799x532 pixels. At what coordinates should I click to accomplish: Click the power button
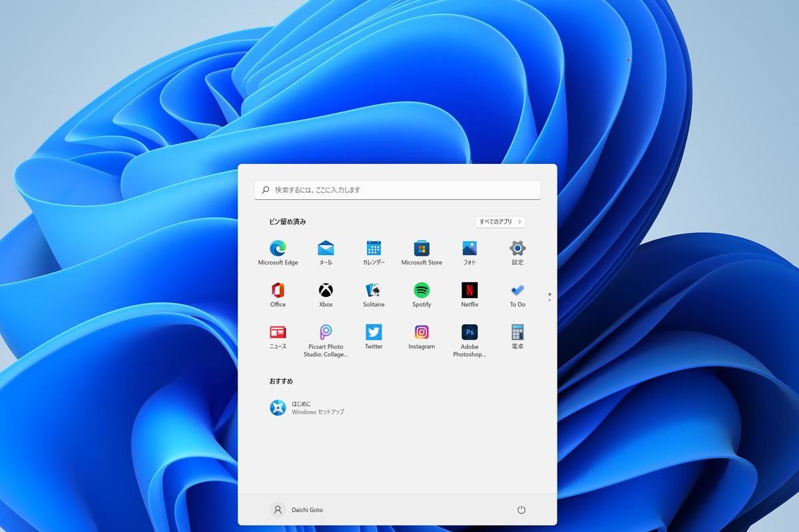click(521, 510)
